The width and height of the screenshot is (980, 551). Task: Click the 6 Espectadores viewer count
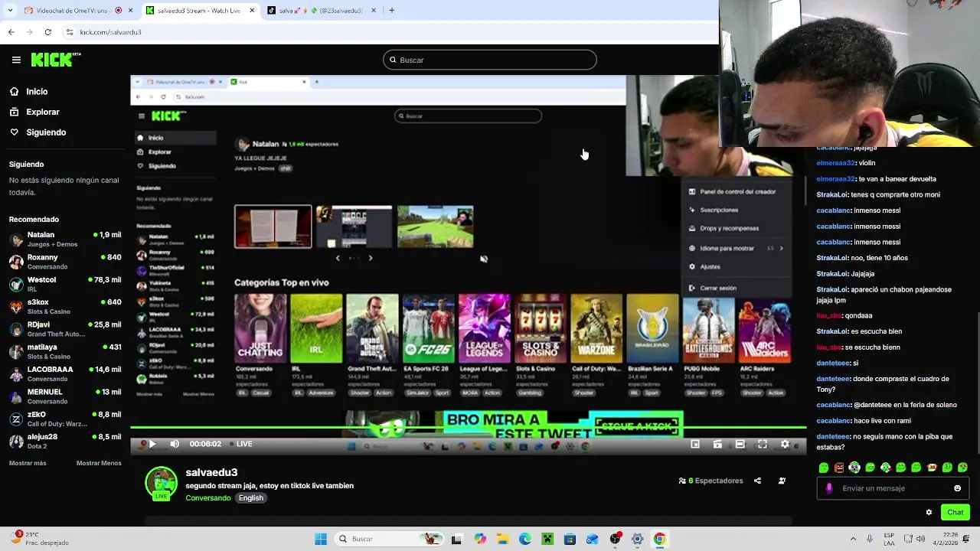pyautogui.click(x=710, y=481)
